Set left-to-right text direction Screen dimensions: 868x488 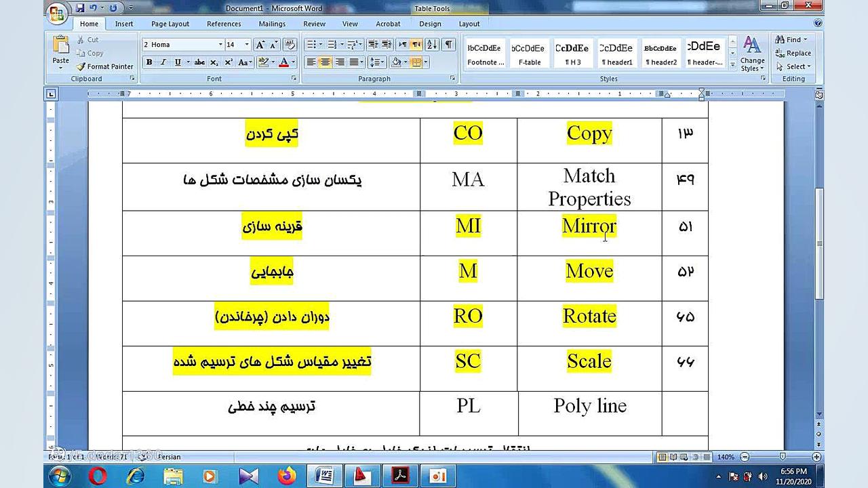tap(403, 45)
